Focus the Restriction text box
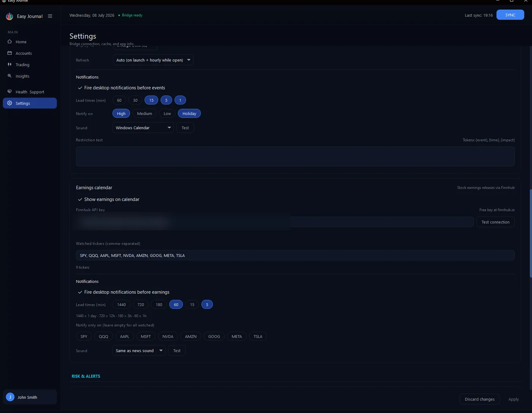Screen dimensions: 532x413 tap(295, 156)
